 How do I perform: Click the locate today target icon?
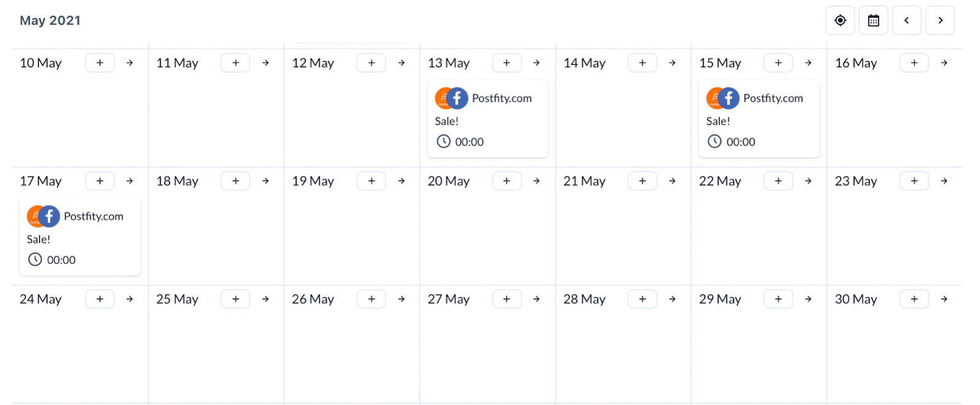click(840, 21)
